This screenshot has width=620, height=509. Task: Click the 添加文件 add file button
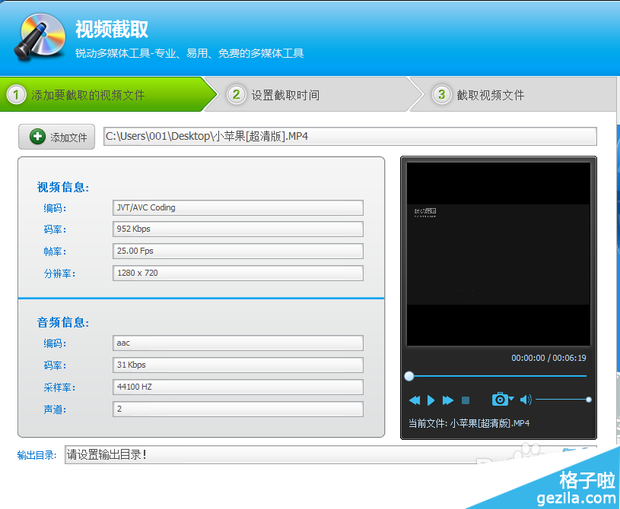(x=57, y=137)
